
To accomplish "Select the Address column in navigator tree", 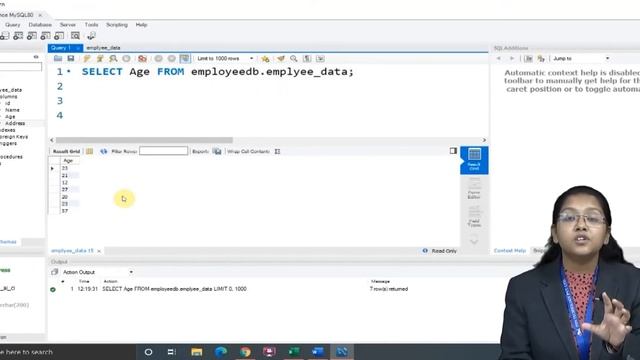I will click(15, 123).
